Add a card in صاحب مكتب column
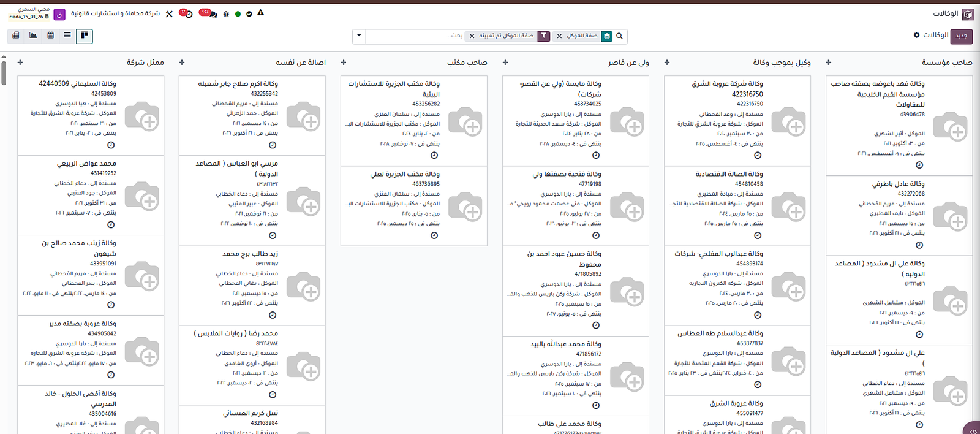Image resolution: width=980 pixels, height=434 pixels. point(344,63)
